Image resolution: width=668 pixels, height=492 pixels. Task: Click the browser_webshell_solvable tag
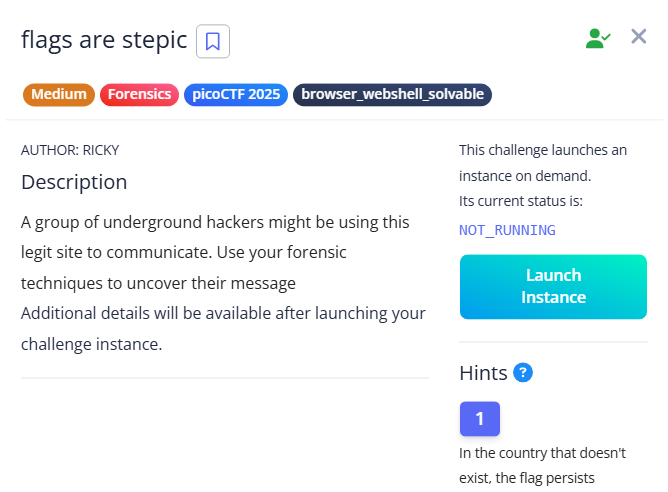point(392,95)
